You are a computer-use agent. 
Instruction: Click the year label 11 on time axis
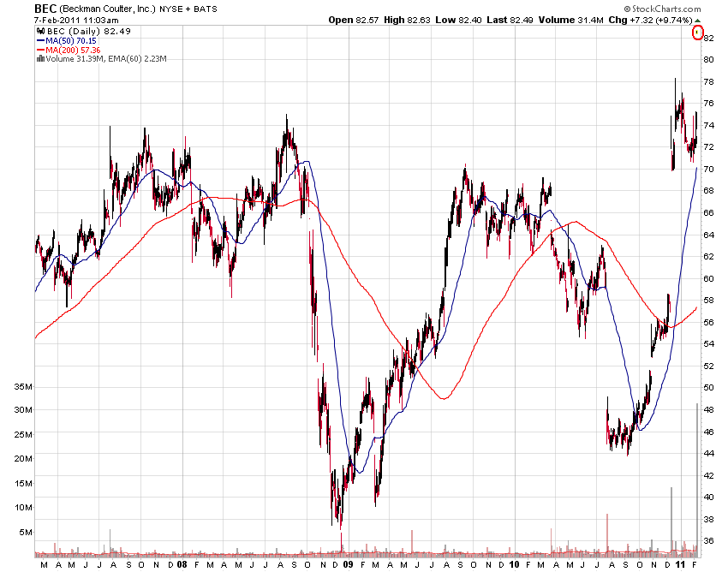(680, 564)
